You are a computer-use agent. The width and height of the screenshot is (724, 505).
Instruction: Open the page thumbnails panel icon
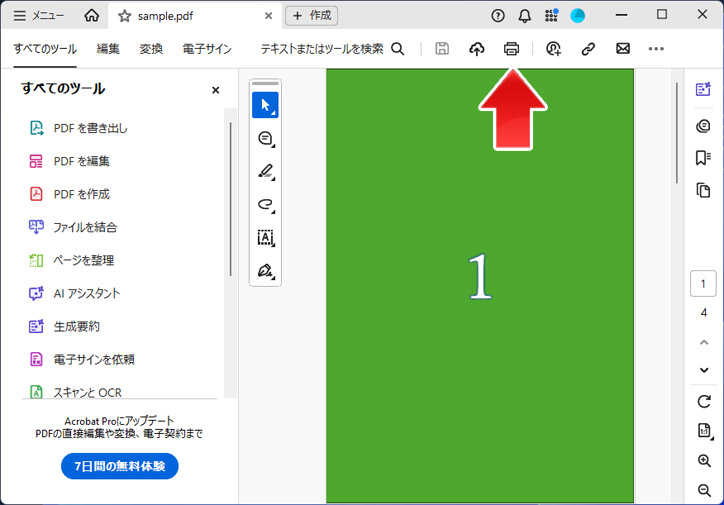(x=703, y=190)
